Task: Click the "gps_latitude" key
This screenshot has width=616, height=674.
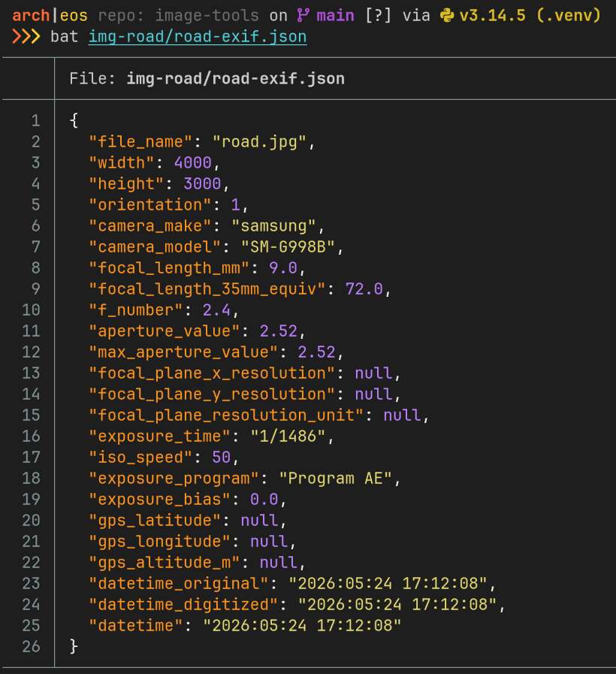Action: [154, 521]
